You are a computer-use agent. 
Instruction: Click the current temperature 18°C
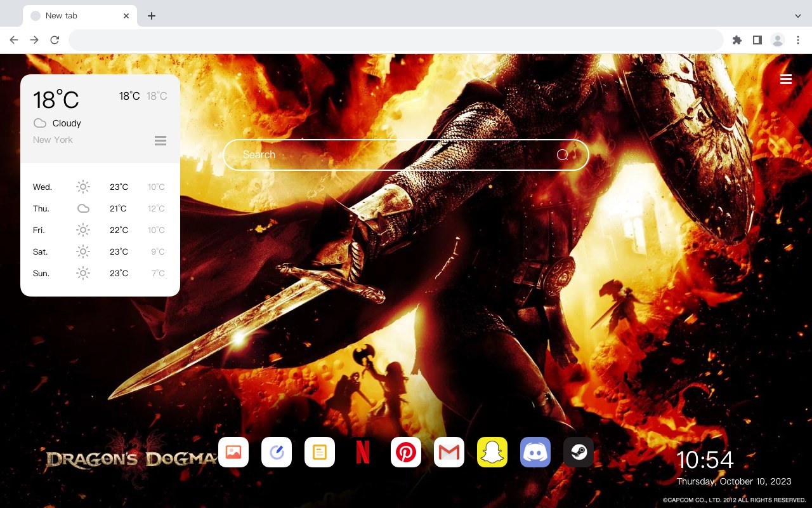click(56, 100)
